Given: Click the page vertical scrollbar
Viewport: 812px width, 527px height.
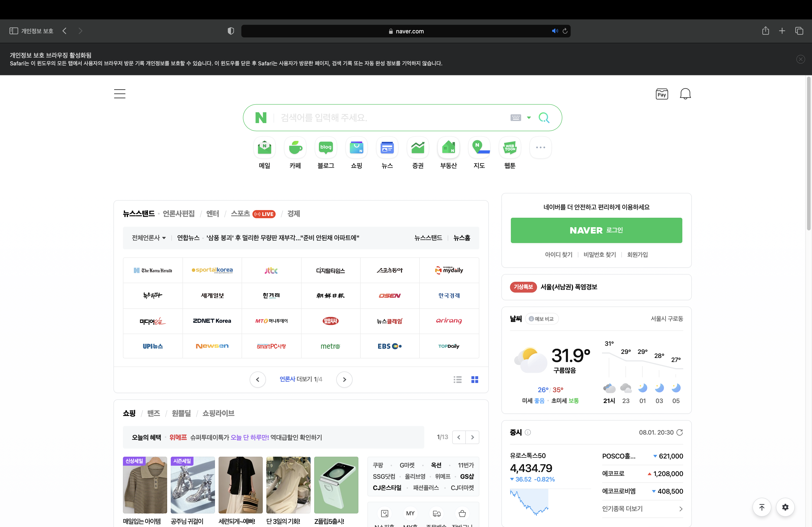Looking at the screenshot, I should pos(809,154).
